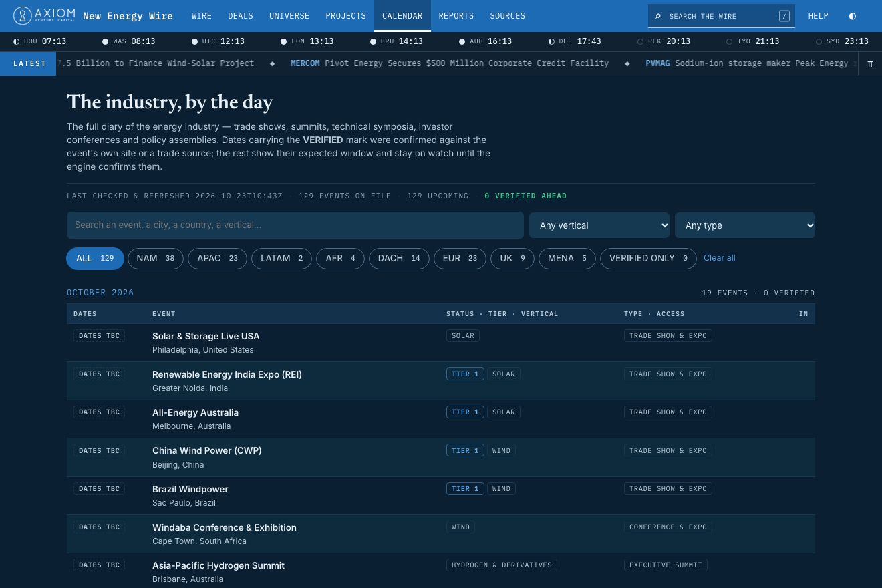Switch to the UNIVERSE nav tab
Viewport: 882px width, 588px height.
[289, 16]
